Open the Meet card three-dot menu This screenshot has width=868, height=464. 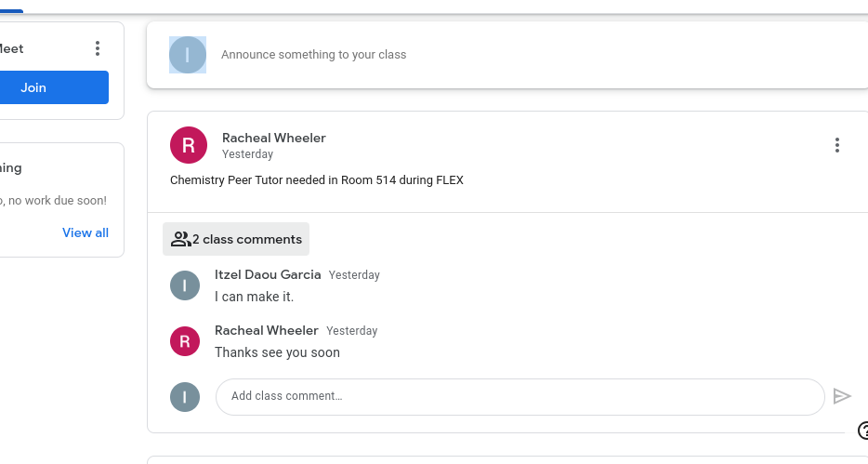tap(98, 48)
